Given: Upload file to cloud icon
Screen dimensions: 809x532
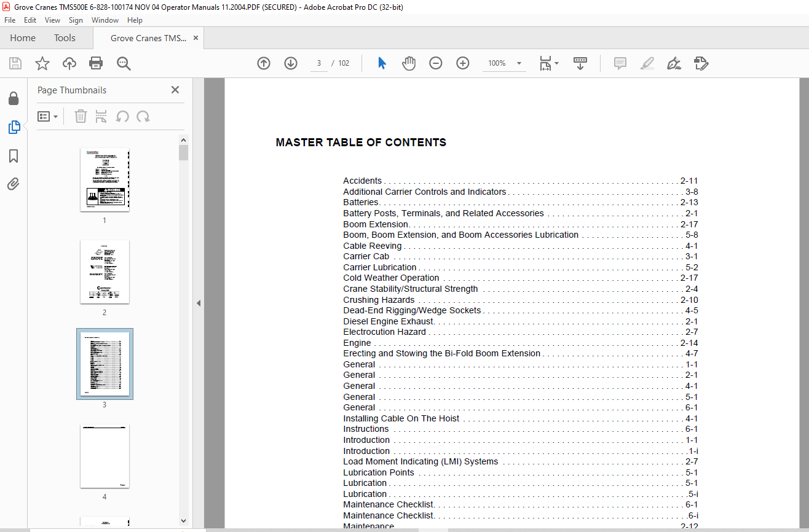Looking at the screenshot, I should coord(69,63).
